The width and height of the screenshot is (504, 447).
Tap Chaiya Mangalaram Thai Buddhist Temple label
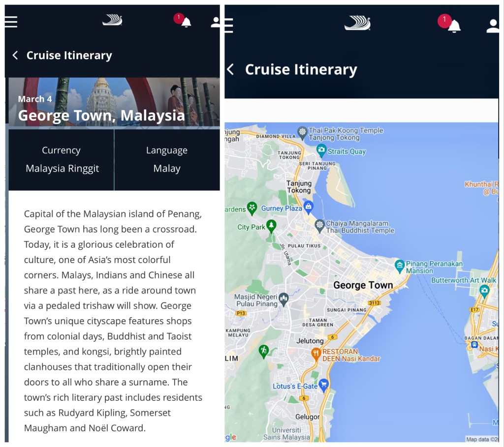pyautogui.click(x=359, y=227)
